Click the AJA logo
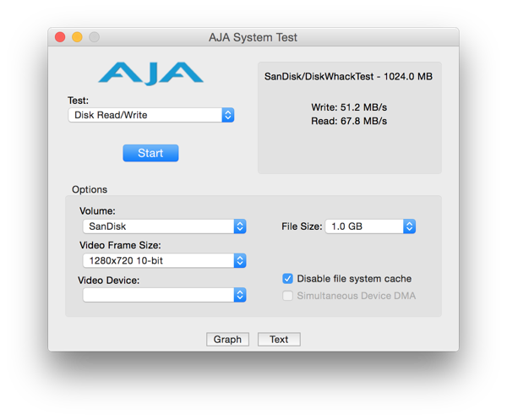The image size is (507, 420). pyautogui.click(x=151, y=74)
